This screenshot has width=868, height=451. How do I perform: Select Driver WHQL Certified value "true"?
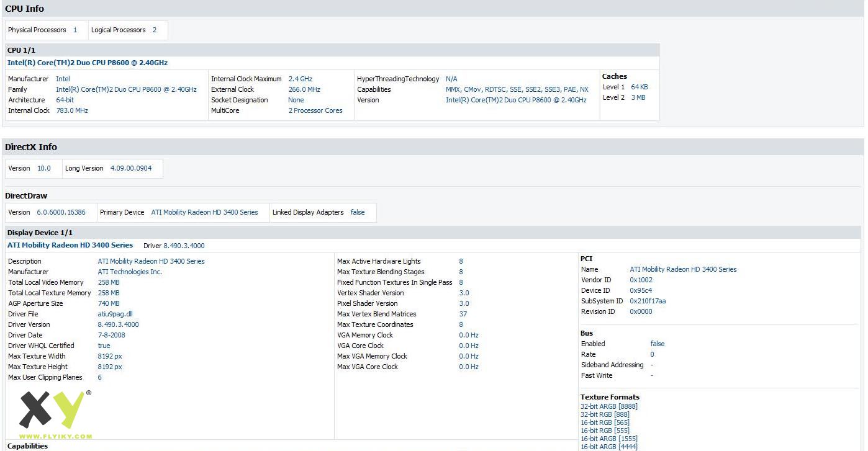point(104,346)
